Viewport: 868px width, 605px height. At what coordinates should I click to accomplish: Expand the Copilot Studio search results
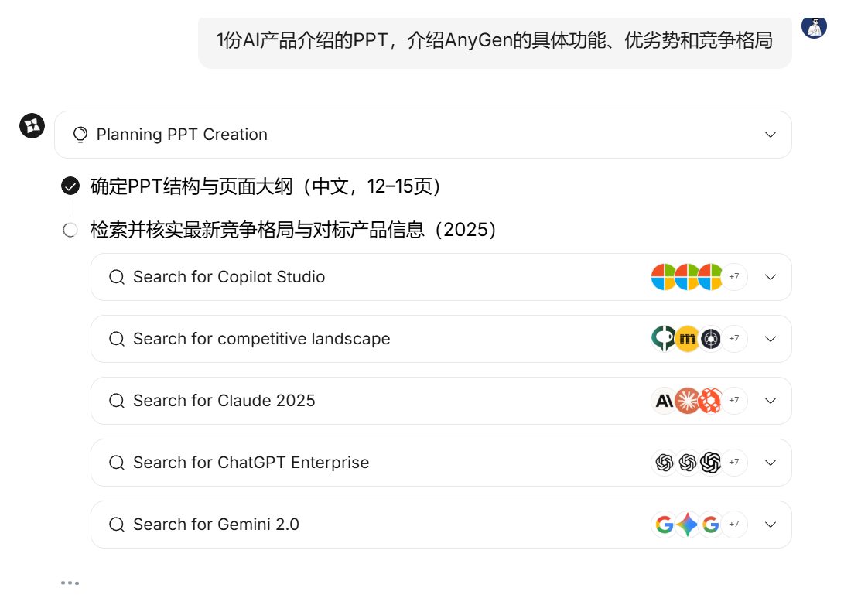click(x=771, y=277)
